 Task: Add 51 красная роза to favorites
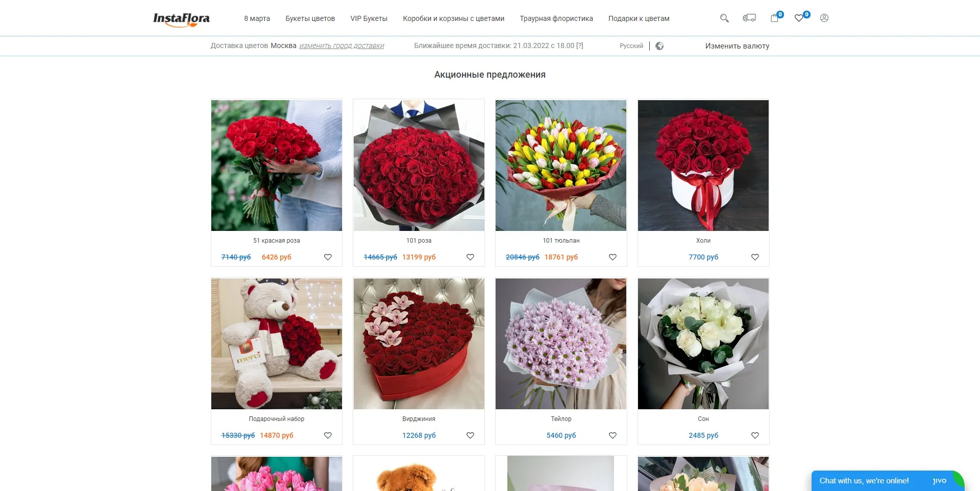[x=328, y=257]
